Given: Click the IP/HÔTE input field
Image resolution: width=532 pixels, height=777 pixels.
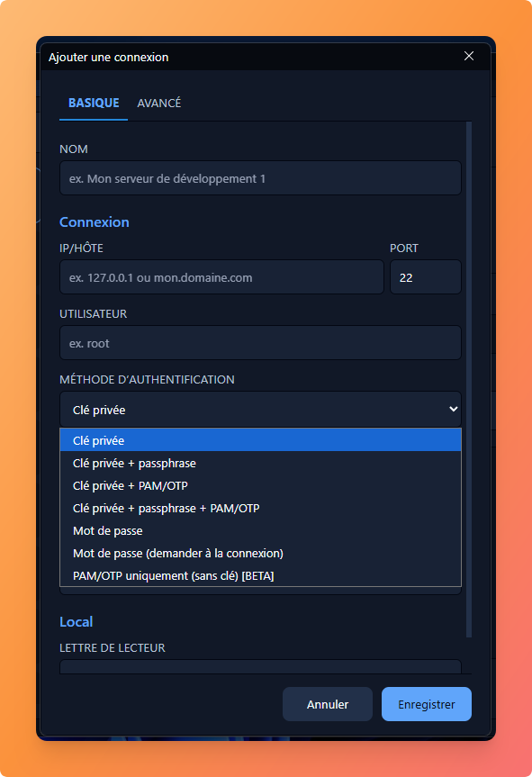Looking at the screenshot, I should coord(221,277).
